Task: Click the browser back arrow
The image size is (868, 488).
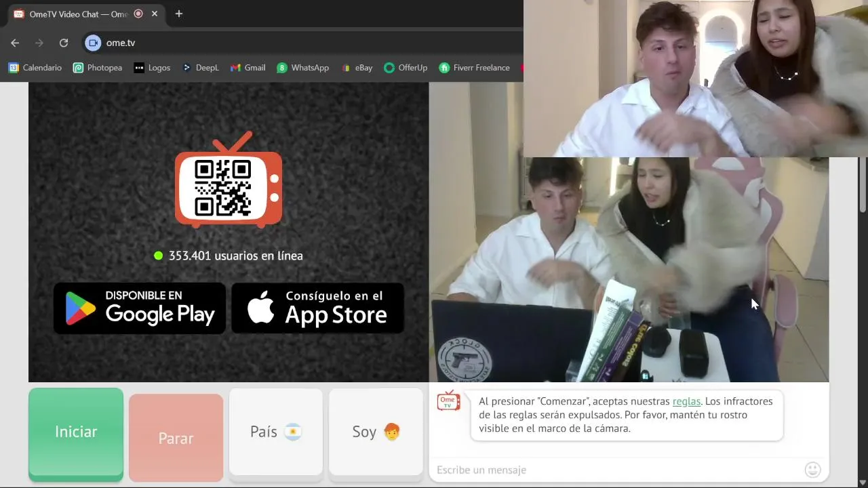Action: pos(15,43)
